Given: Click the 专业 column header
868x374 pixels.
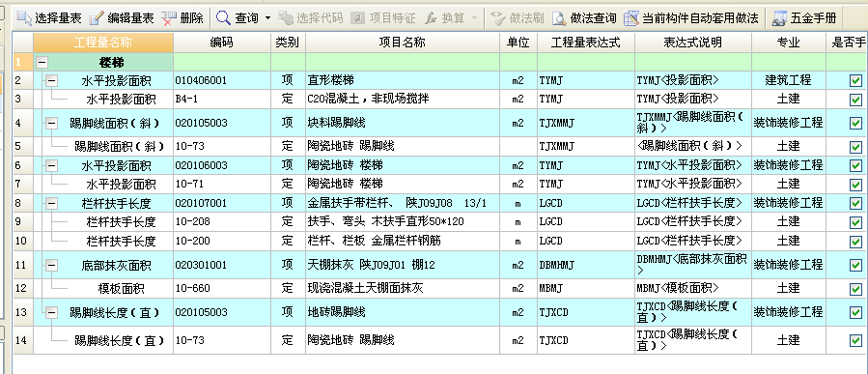Looking at the screenshot, I should [788, 43].
